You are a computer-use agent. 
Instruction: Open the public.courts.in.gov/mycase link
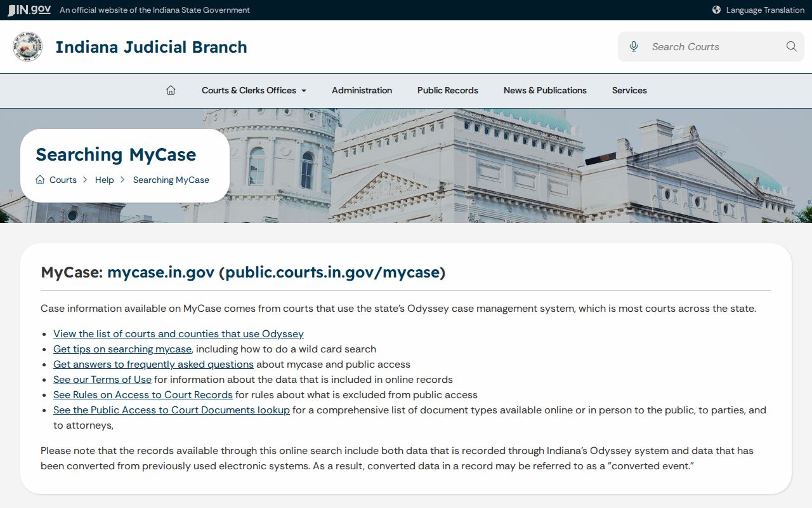(x=332, y=272)
